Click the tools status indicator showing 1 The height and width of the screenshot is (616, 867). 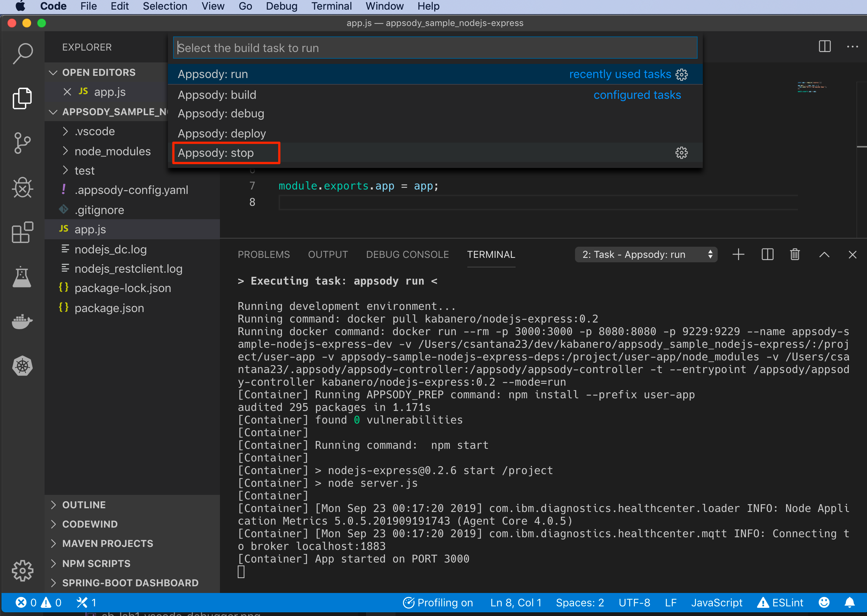click(87, 602)
